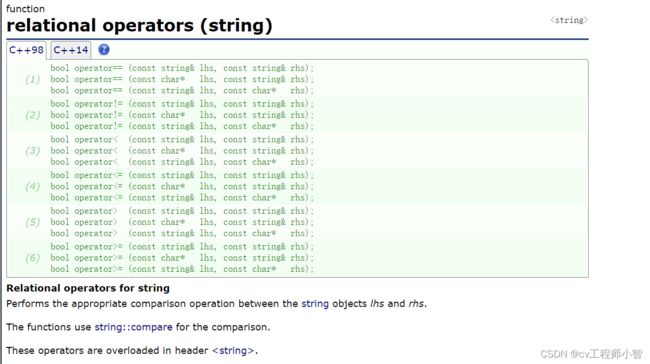
Task: Click the <string> link in last sentence
Action: [233, 350]
